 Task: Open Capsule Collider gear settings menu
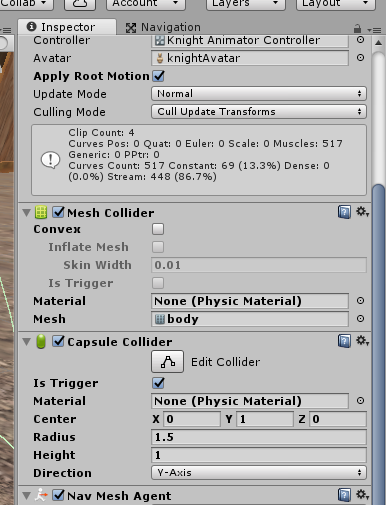(x=362, y=341)
